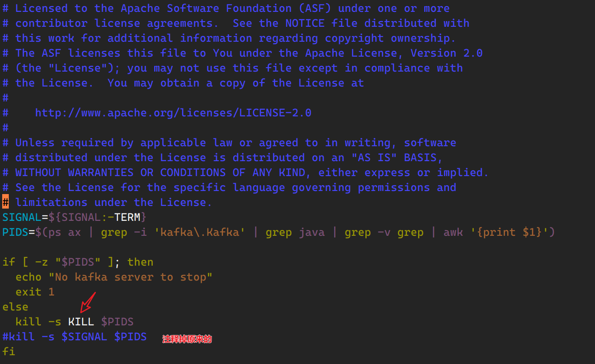
Task: Click the word 'KILL' in kill command
Action: (81, 322)
